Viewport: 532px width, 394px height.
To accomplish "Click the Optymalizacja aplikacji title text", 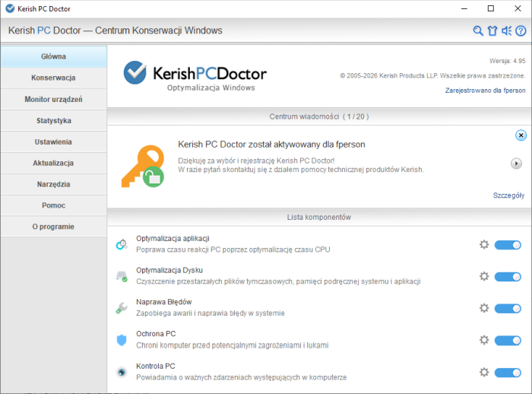I will tap(173, 238).
